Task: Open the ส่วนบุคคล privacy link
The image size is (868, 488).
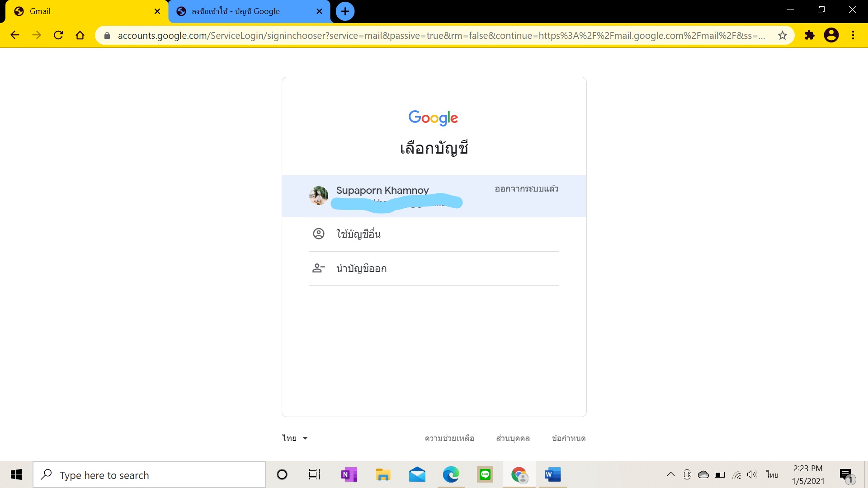Action: (x=513, y=438)
